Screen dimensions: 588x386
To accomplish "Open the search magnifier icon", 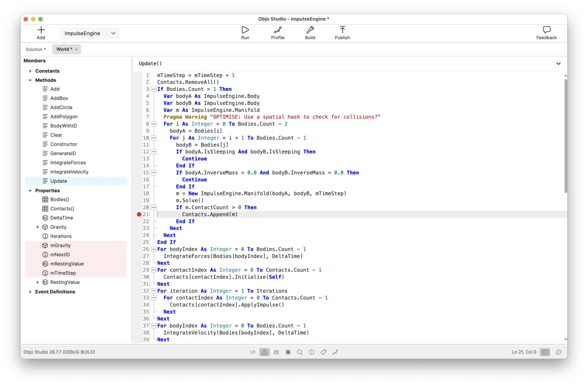I will click(300, 352).
